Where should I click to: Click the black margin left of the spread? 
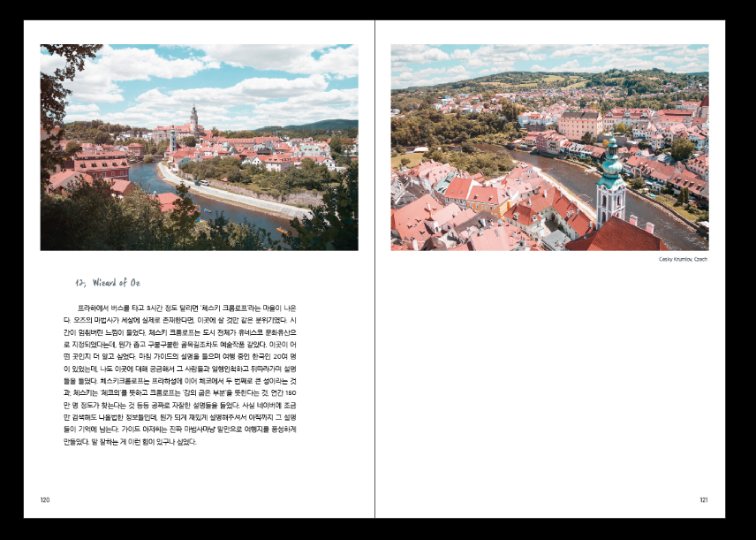coord(11,265)
